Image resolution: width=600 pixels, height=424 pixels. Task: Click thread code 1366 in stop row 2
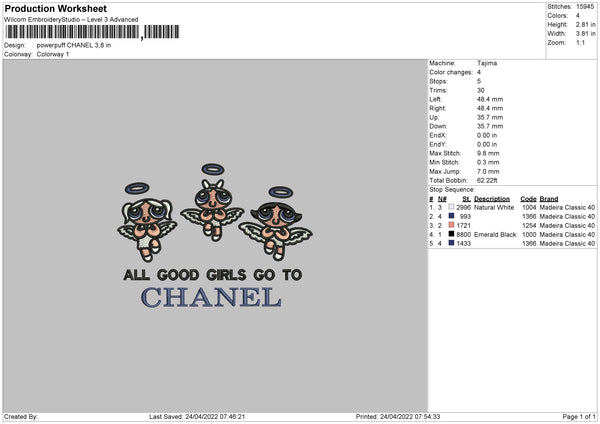pyautogui.click(x=529, y=216)
